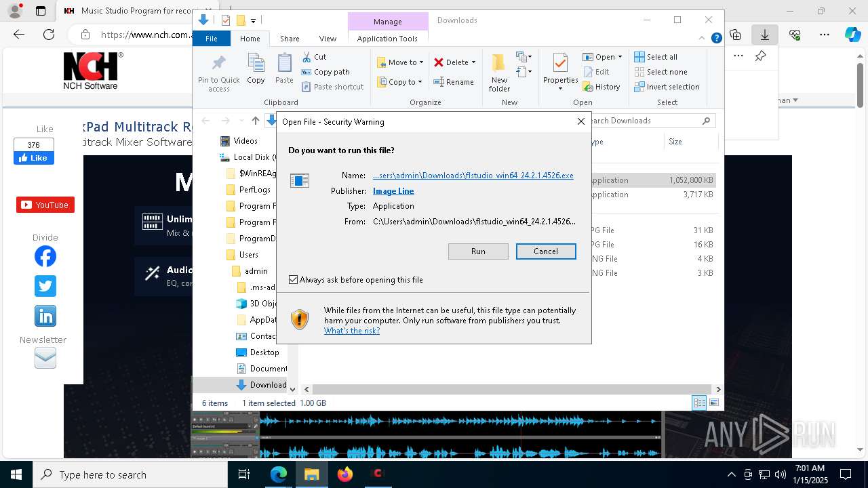868x488 pixels.
Task: Expand the Delete dropdown arrow
Action: [473, 62]
